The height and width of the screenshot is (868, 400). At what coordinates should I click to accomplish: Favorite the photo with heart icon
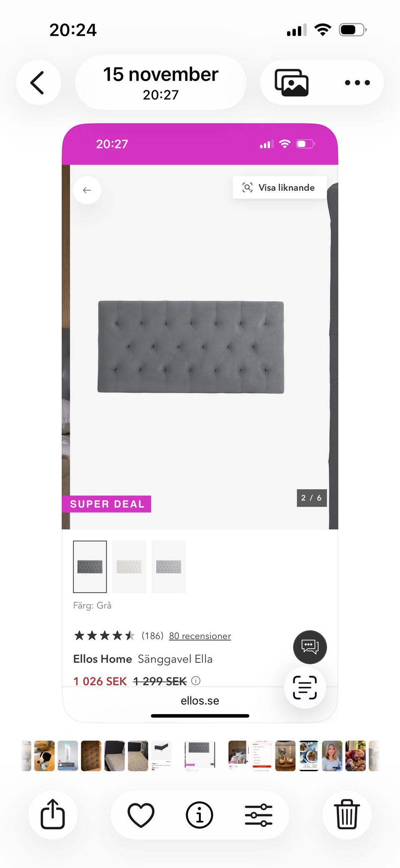point(141,815)
